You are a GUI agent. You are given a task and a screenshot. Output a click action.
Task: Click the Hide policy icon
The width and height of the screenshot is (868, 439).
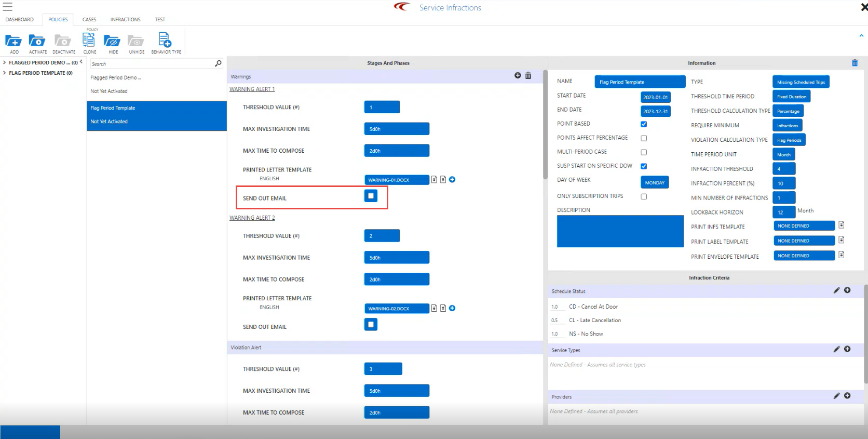[112, 41]
